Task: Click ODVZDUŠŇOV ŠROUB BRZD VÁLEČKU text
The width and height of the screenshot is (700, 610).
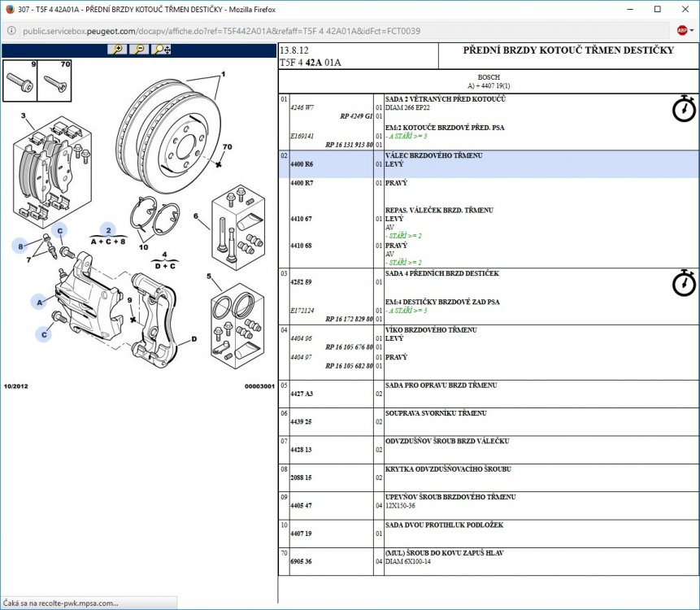Action: 447,441
